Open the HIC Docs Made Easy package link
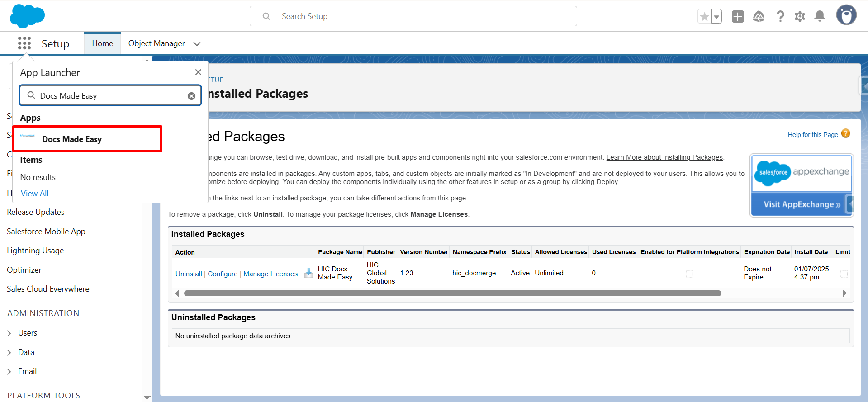The height and width of the screenshot is (402, 868). pyautogui.click(x=335, y=273)
